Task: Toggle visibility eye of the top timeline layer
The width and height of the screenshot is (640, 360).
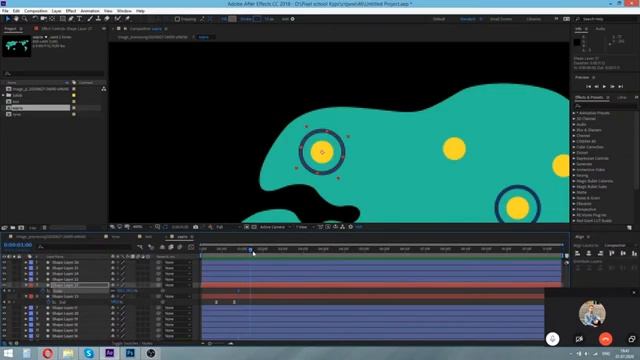Action: (x=4, y=262)
